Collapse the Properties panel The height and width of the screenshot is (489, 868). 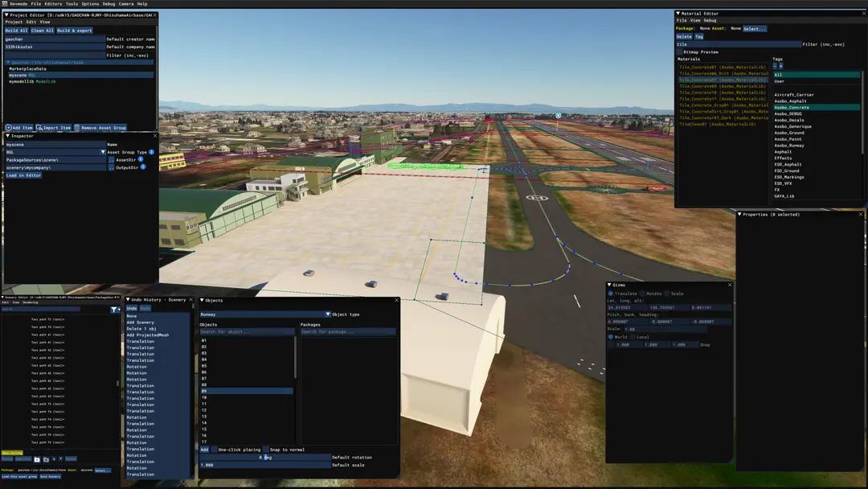(739, 214)
